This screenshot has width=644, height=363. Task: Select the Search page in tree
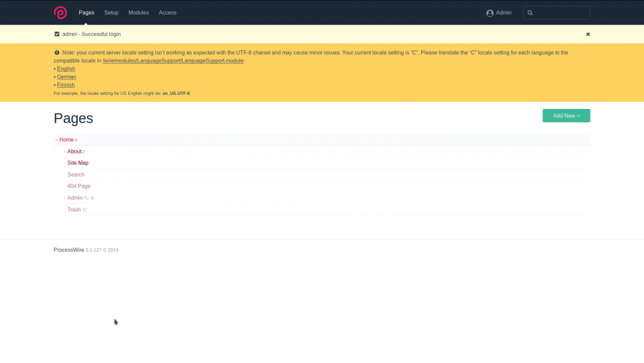[75, 175]
